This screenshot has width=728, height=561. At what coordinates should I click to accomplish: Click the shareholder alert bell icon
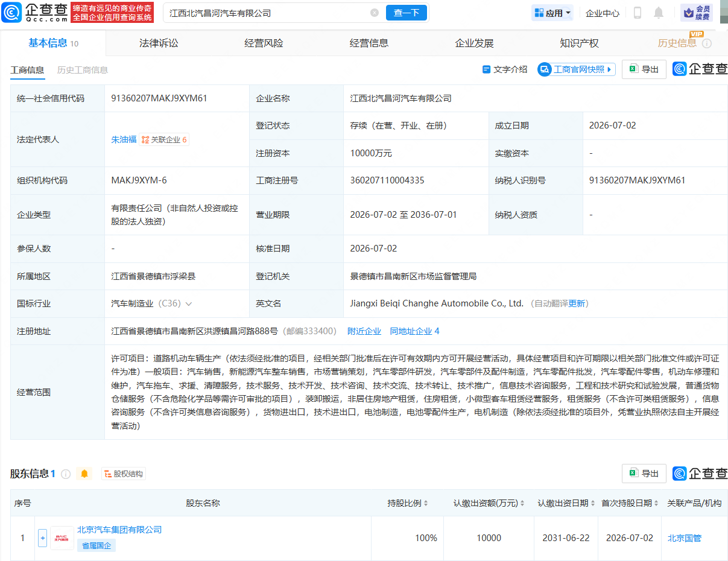pos(84,474)
